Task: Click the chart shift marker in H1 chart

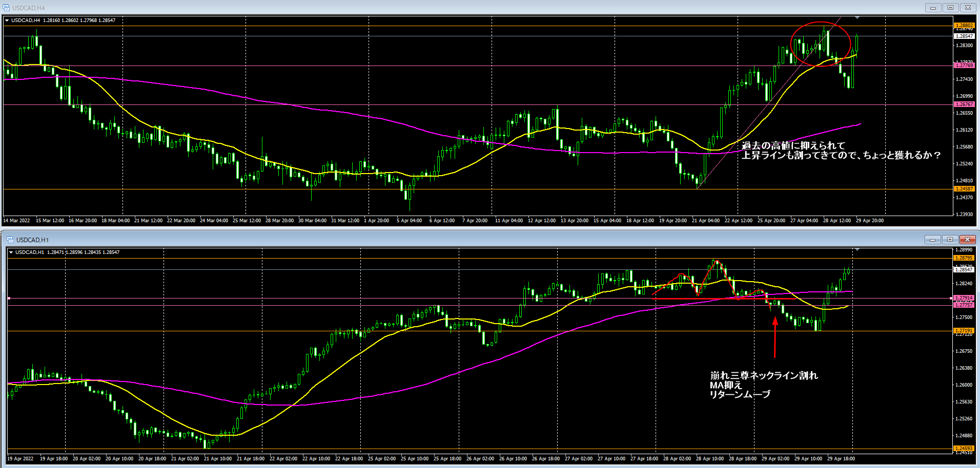Action: tap(856, 250)
